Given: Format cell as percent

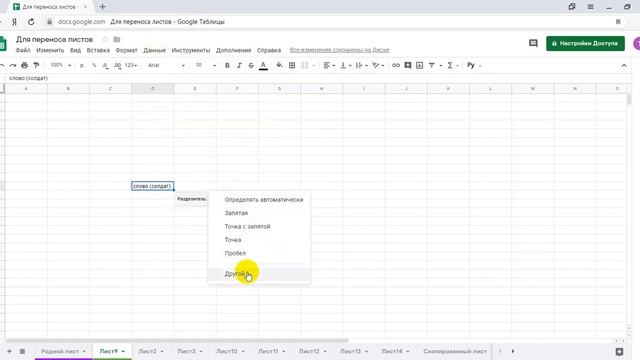Looking at the screenshot, I should click(94, 65).
